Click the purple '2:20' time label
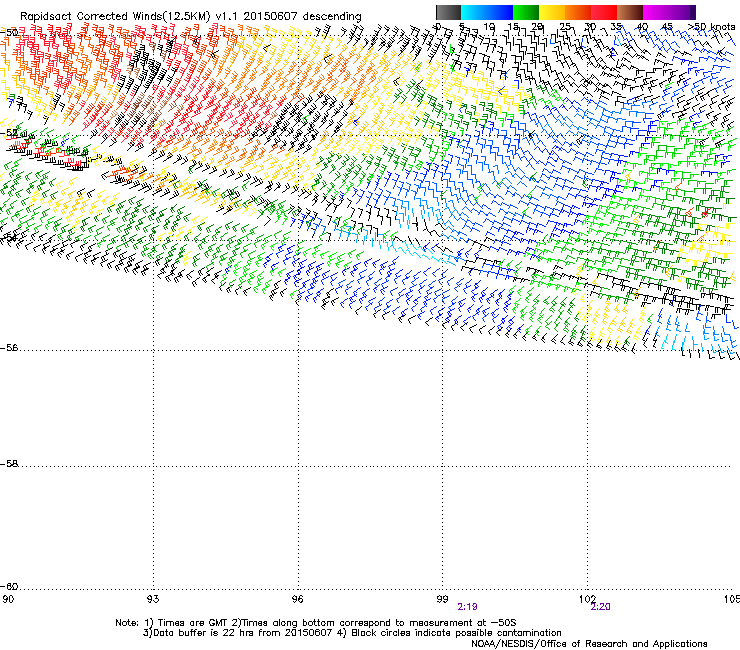The height and width of the screenshot is (650, 740). (600, 607)
